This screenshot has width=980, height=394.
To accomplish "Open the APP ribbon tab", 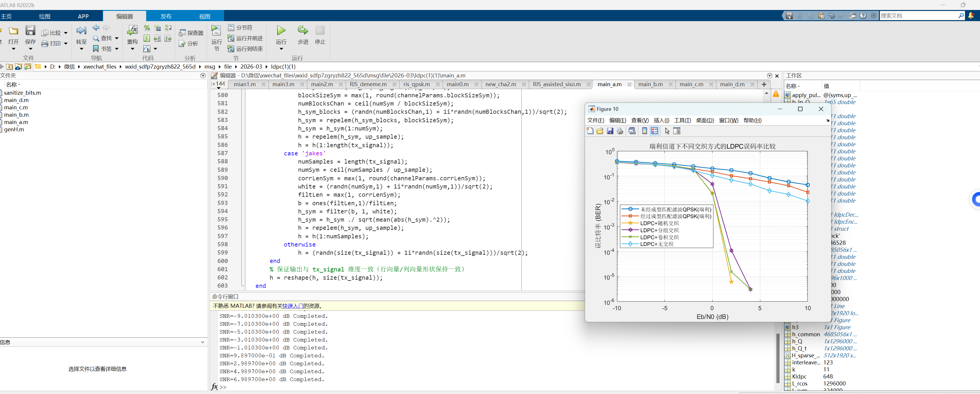I will coord(83,16).
